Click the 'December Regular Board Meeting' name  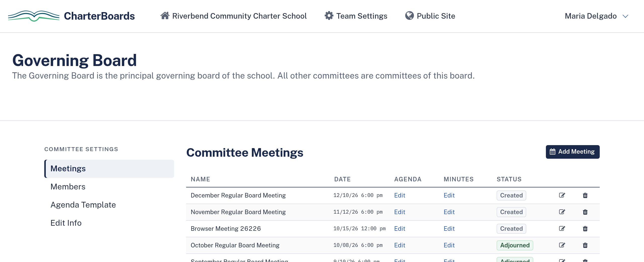[x=238, y=195]
